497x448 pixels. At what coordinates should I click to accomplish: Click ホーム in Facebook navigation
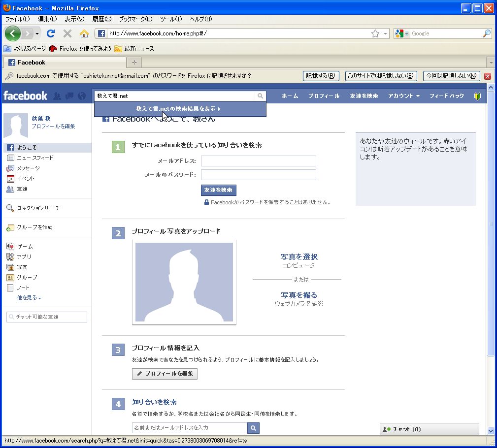(290, 96)
